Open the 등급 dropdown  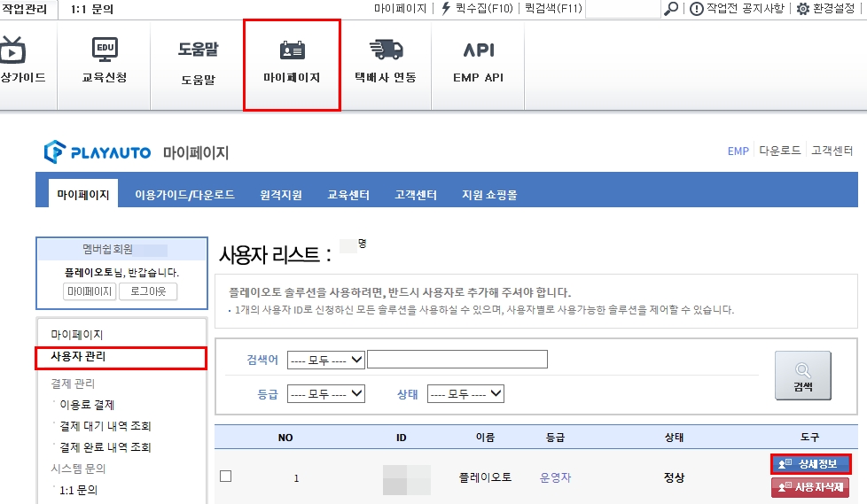point(325,394)
